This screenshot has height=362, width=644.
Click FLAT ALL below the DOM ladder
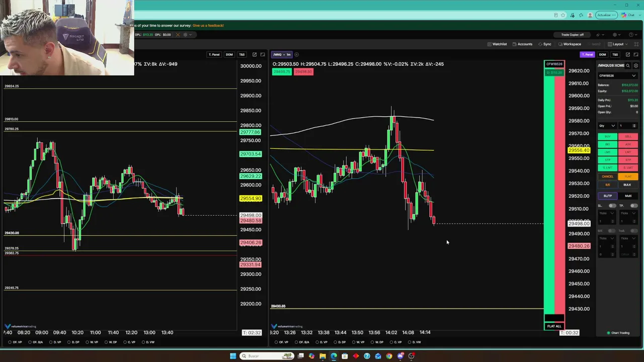click(554, 326)
